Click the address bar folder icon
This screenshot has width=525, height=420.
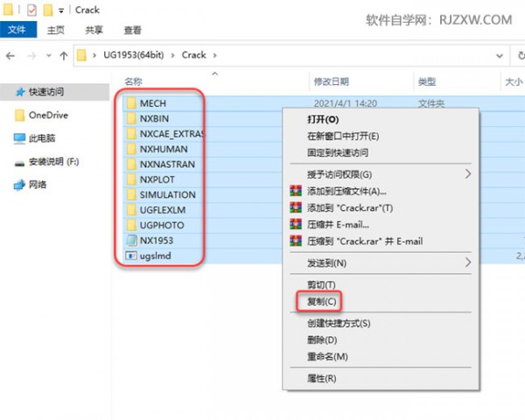point(81,55)
